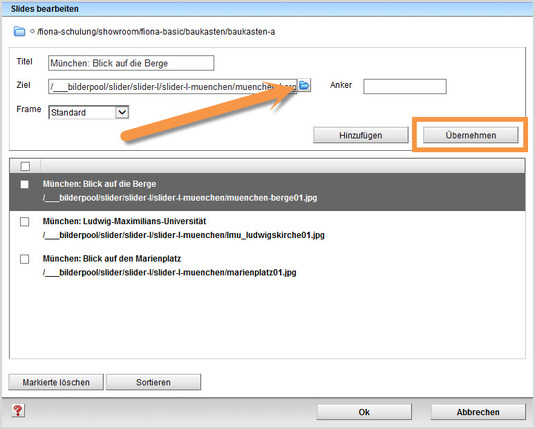This screenshot has width=535, height=429.
Task: Check the München: Blick auf die Berge slide
Action: coord(25,184)
